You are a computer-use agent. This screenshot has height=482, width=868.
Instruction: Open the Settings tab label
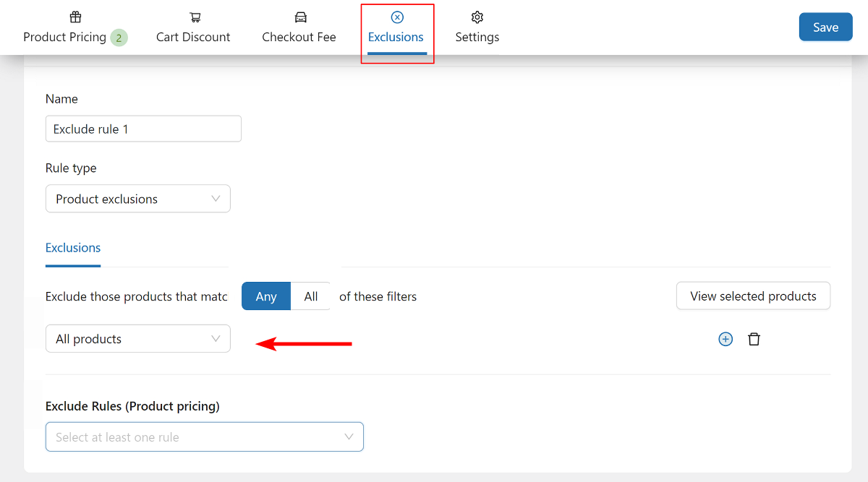tap(477, 37)
